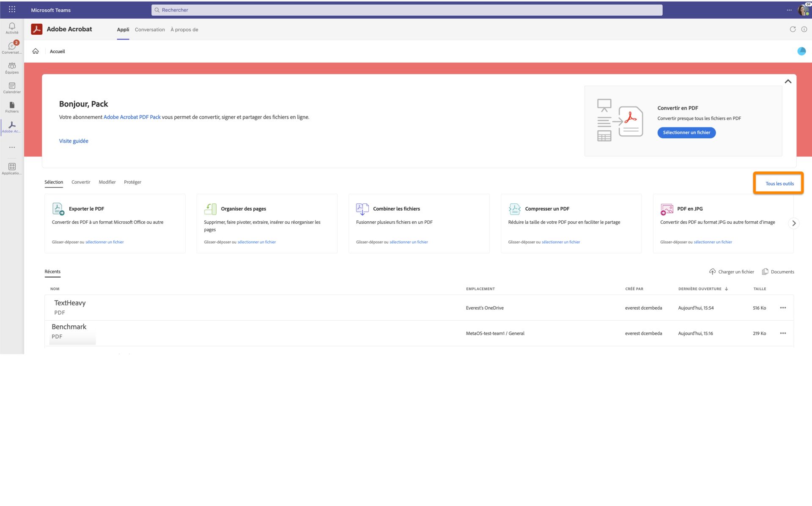Open the user profile avatar
The image size is (812, 506).
803,10
